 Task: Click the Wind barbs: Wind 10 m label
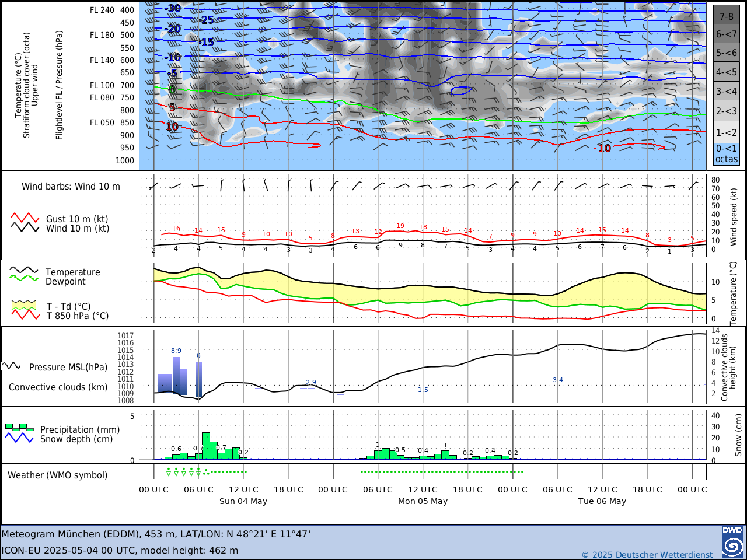tap(71, 187)
